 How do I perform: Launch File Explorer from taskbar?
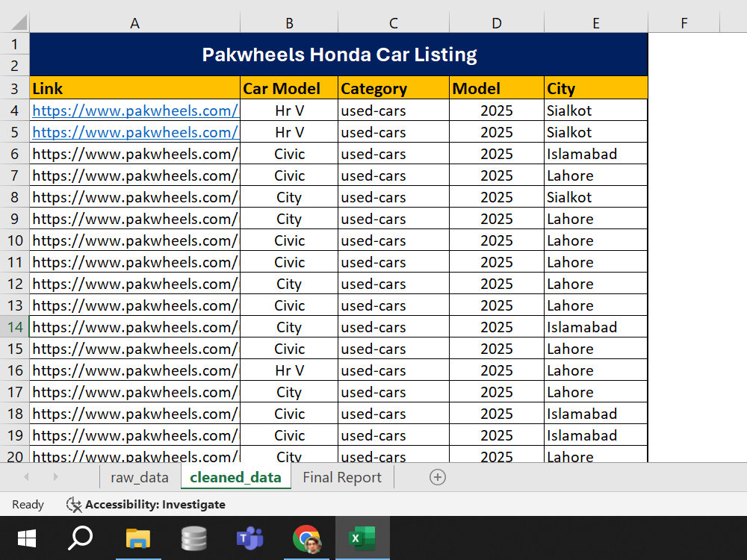click(138, 538)
